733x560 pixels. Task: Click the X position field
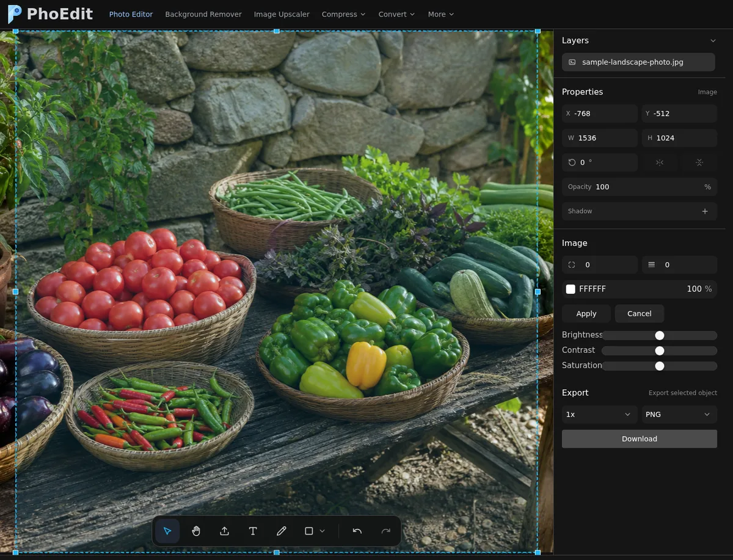(600, 114)
